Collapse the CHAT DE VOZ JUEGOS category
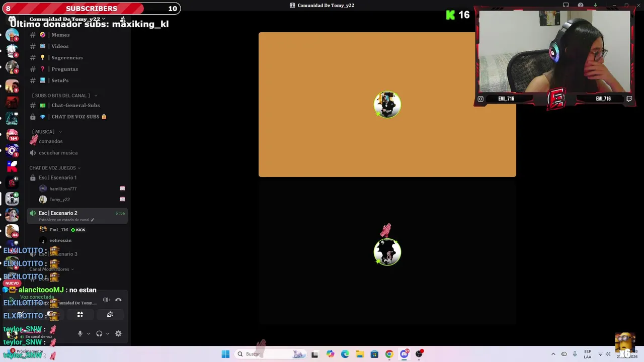 54,168
